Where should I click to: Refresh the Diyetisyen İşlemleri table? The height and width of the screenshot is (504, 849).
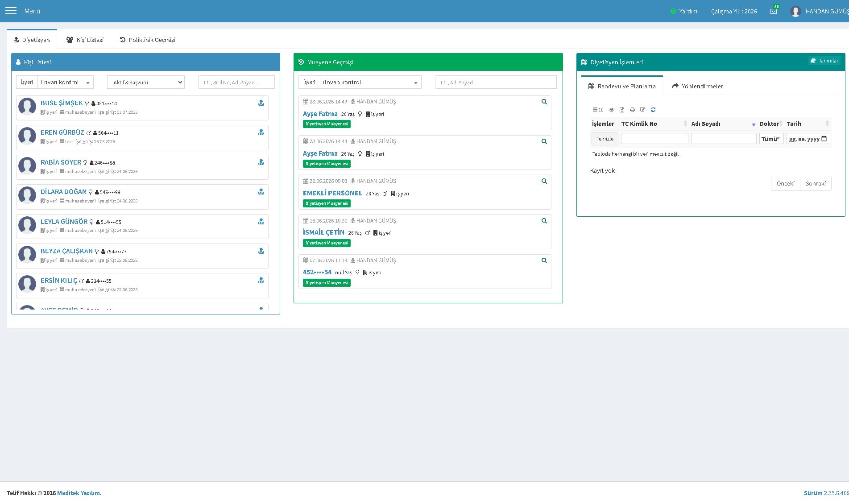coord(653,110)
